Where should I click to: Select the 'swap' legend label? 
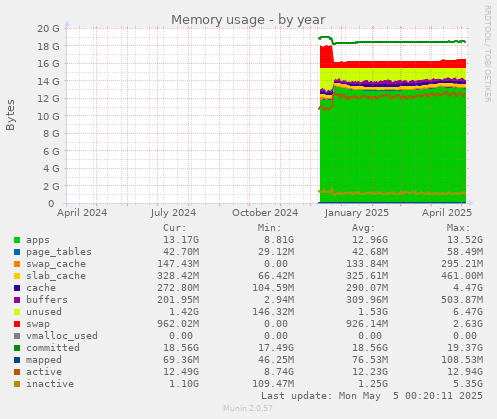tap(38, 324)
